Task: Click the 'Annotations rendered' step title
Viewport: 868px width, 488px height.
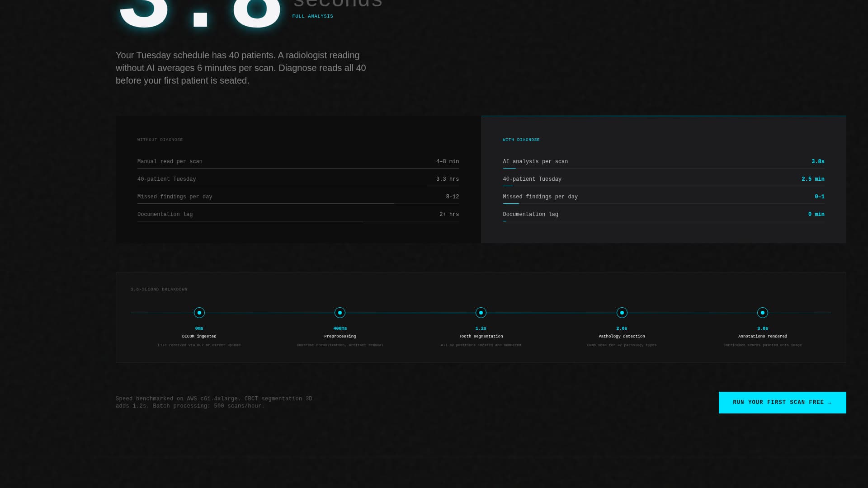Action: click(x=763, y=337)
